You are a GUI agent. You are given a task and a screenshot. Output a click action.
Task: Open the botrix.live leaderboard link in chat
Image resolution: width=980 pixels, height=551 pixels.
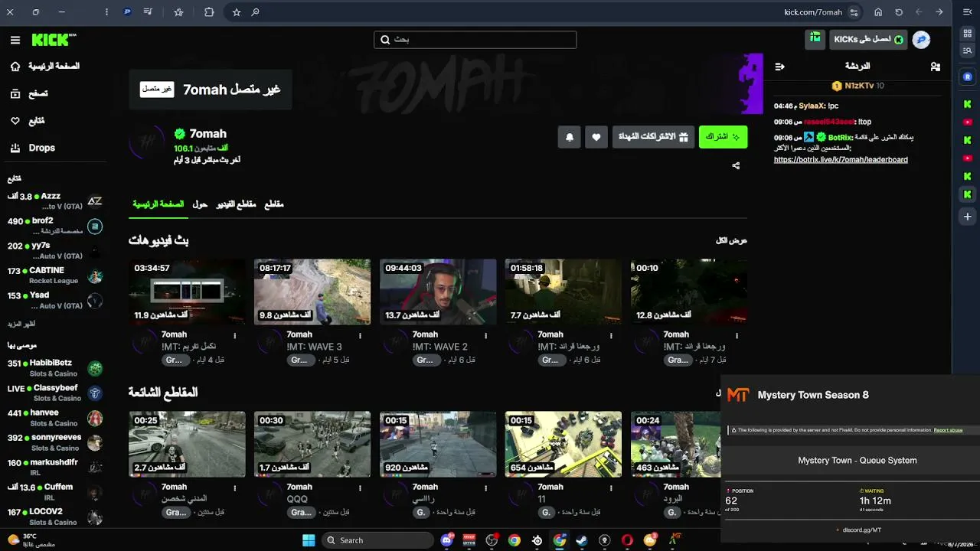click(x=841, y=160)
